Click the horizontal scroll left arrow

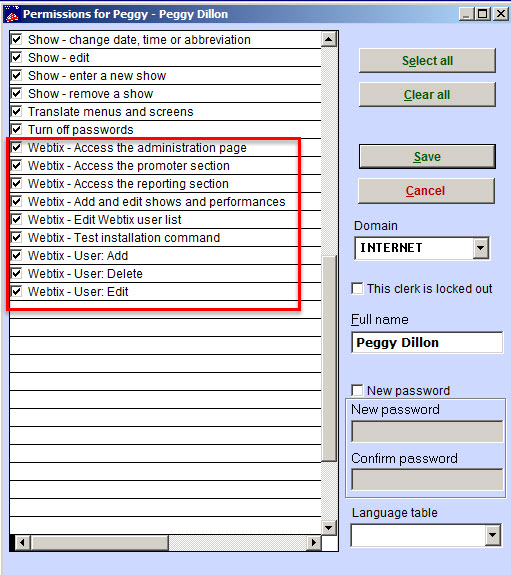pyautogui.click(x=22, y=542)
